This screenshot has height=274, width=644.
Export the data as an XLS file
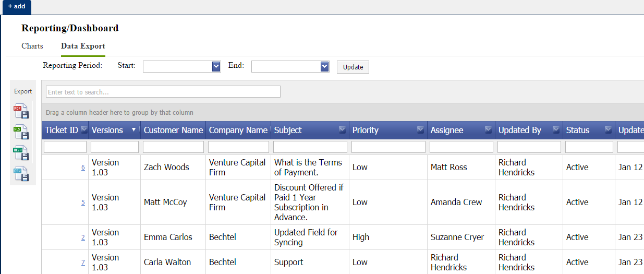21,132
